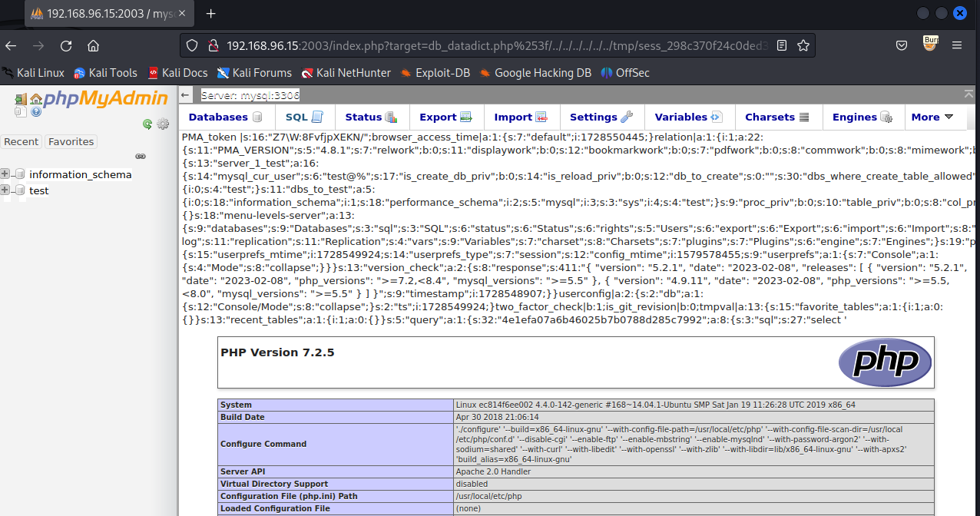
Task: Collapse the top page header arrow
Action: click(969, 94)
